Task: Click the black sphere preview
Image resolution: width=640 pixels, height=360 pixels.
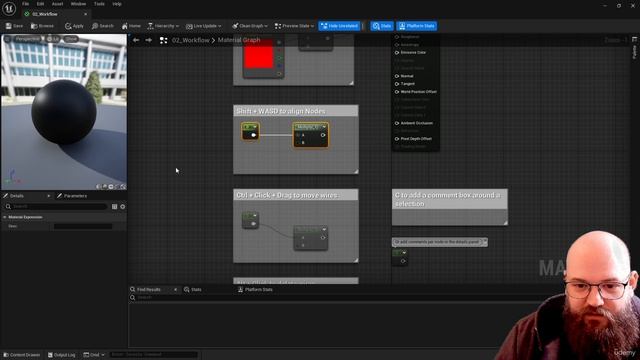Action: click(64, 111)
